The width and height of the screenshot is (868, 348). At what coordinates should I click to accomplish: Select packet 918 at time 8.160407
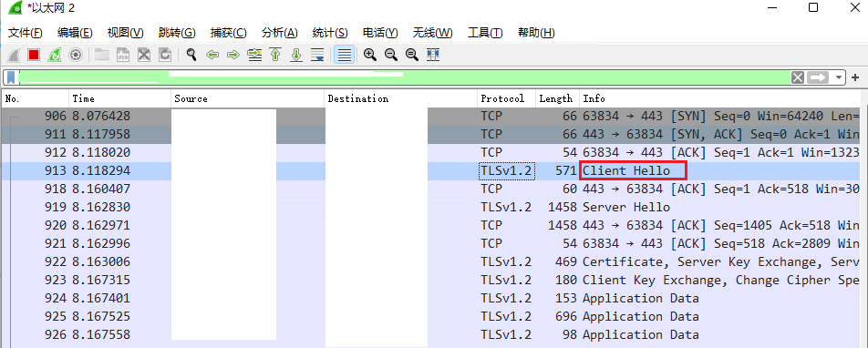tap(431, 189)
